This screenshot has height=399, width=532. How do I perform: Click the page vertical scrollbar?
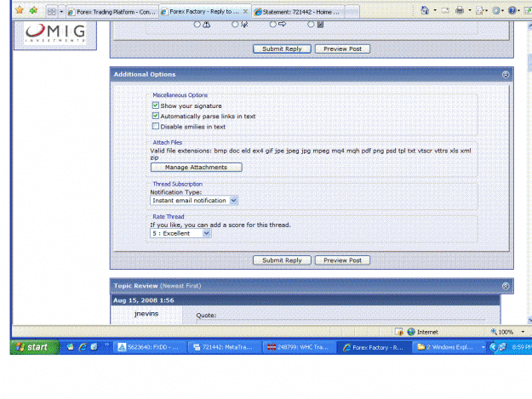(x=529, y=173)
